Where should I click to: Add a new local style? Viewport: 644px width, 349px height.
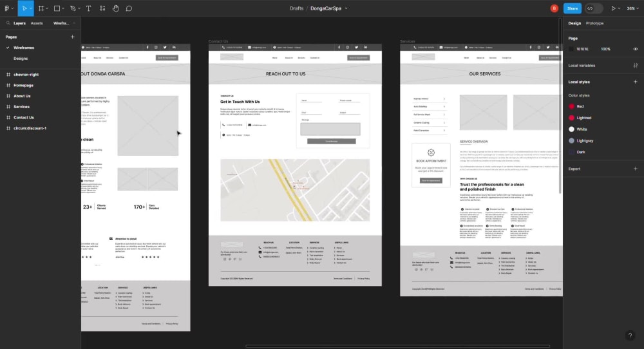636,82
